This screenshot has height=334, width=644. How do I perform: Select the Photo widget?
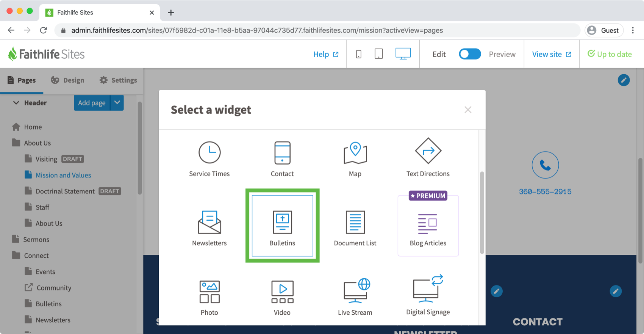[x=209, y=298]
